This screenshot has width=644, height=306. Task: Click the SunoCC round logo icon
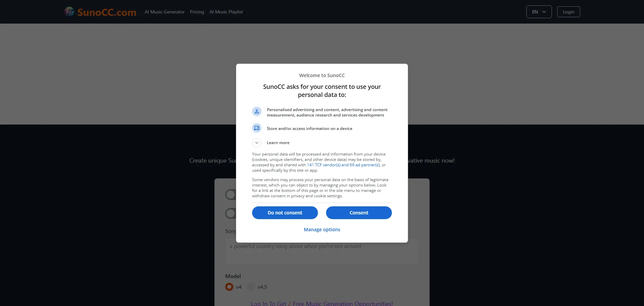[x=69, y=12]
